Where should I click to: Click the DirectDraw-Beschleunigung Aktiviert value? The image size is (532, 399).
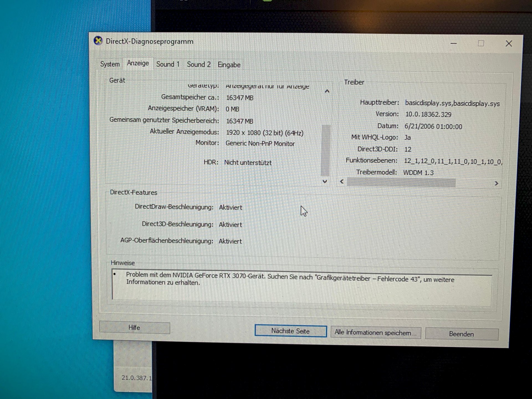[231, 208]
